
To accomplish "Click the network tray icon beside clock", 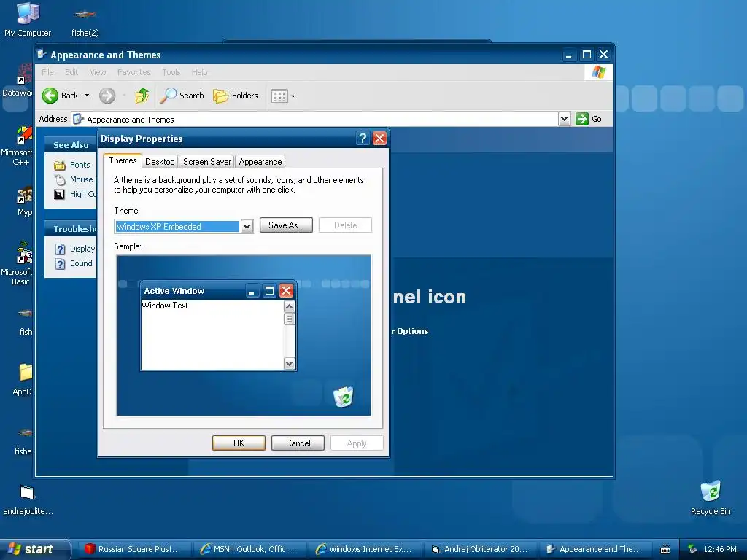I will point(693,549).
